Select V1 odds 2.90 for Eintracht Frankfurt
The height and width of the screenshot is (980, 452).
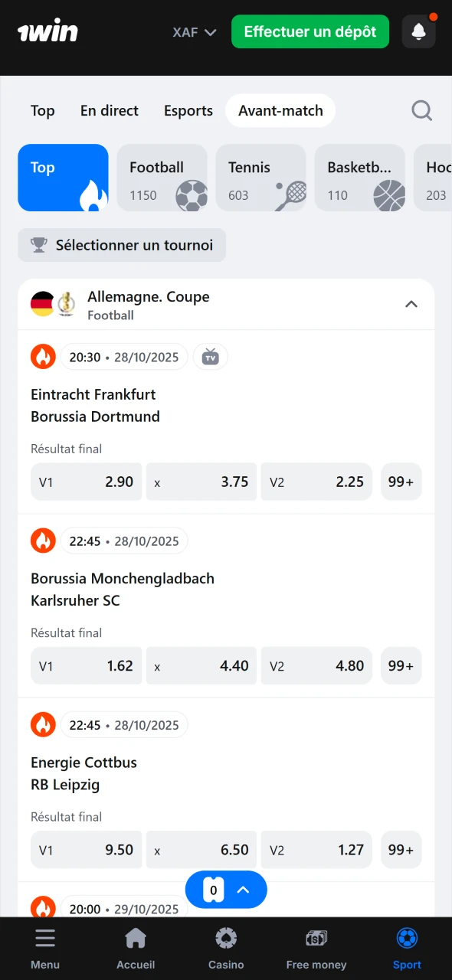(x=86, y=482)
